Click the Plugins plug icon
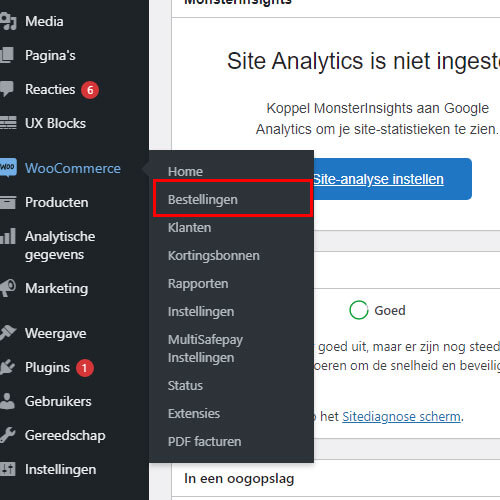The image size is (500, 500). [7, 367]
